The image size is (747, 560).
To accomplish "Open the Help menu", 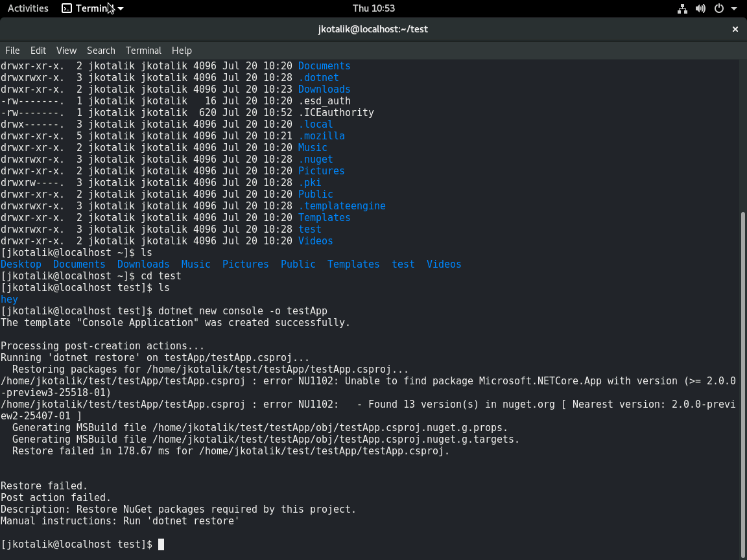I will [182, 50].
